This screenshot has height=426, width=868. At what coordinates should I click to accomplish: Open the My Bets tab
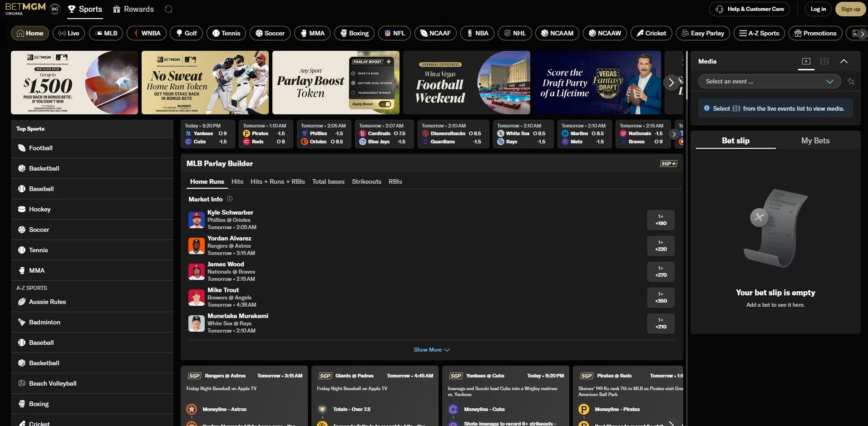(x=815, y=141)
